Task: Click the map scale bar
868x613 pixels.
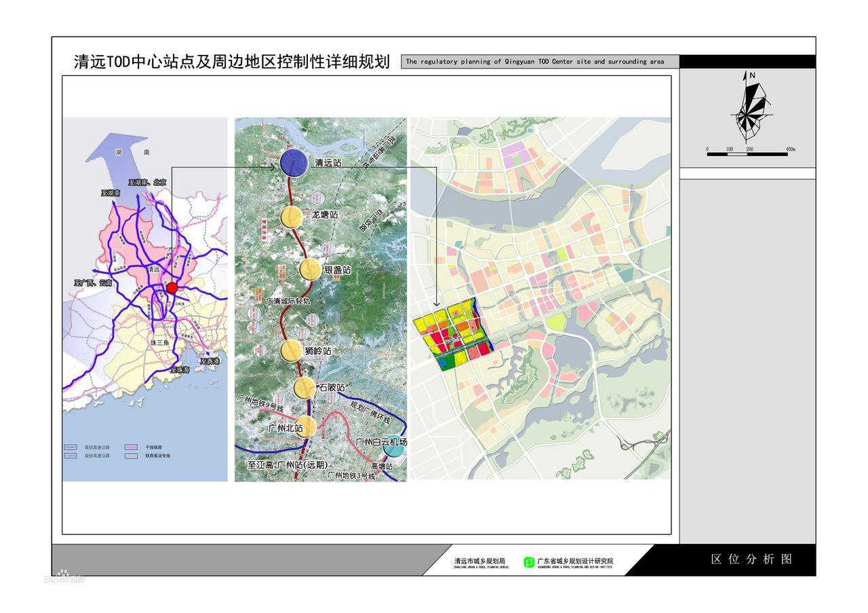Action: (747, 154)
